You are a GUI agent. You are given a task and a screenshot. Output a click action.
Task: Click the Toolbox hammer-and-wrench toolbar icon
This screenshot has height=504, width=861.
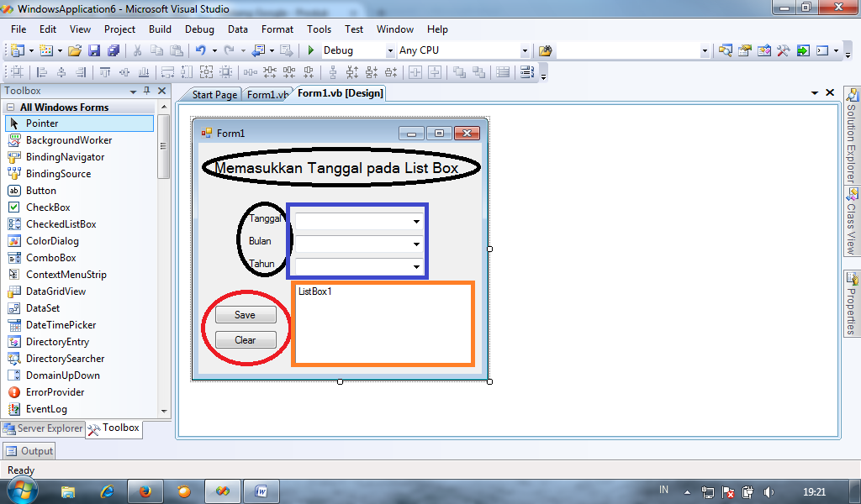(x=783, y=50)
